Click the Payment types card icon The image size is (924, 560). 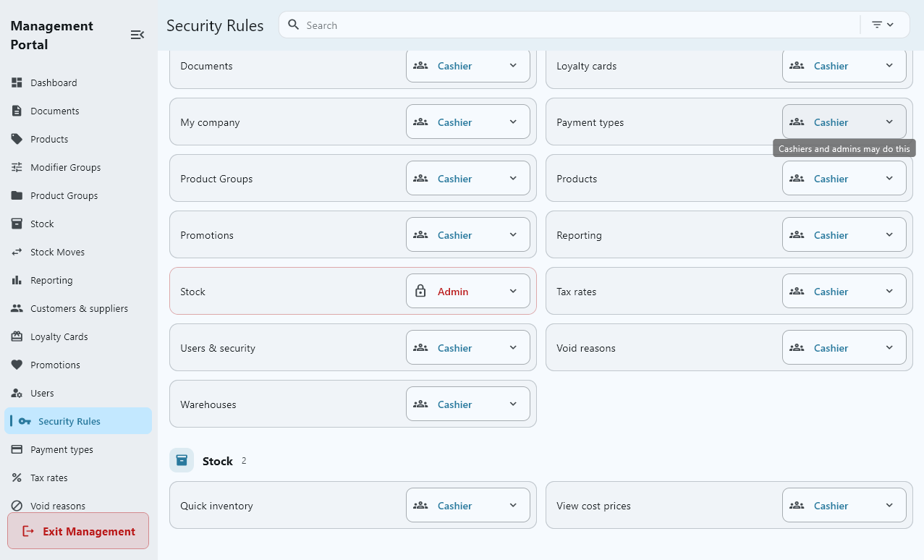(x=17, y=449)
